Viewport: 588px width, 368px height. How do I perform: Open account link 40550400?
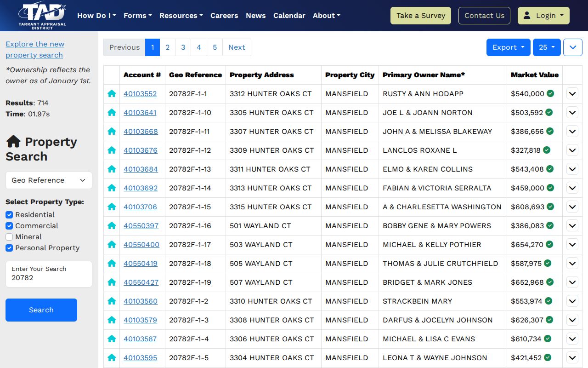(141, 245)
